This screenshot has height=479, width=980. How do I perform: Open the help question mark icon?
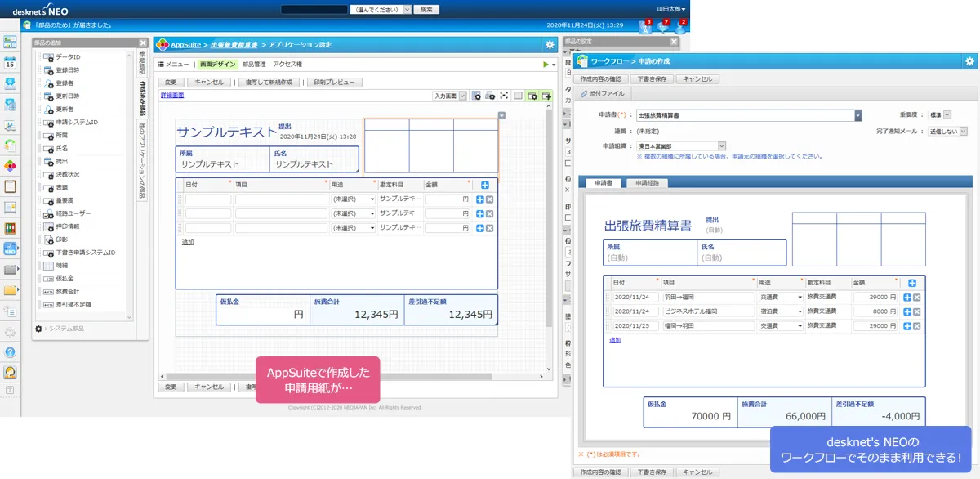click(10, 352)
